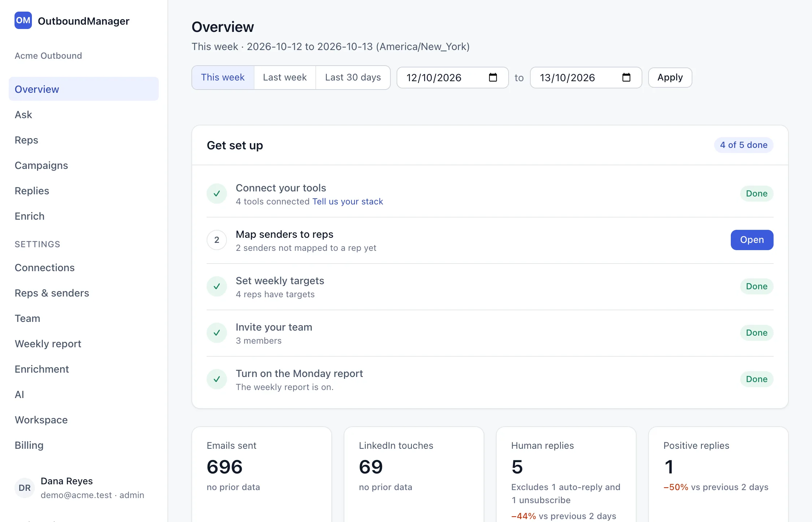Click the Connect your tools checkmark icon
The width and height of the screenshot is (812, 522).
[217, 194]
